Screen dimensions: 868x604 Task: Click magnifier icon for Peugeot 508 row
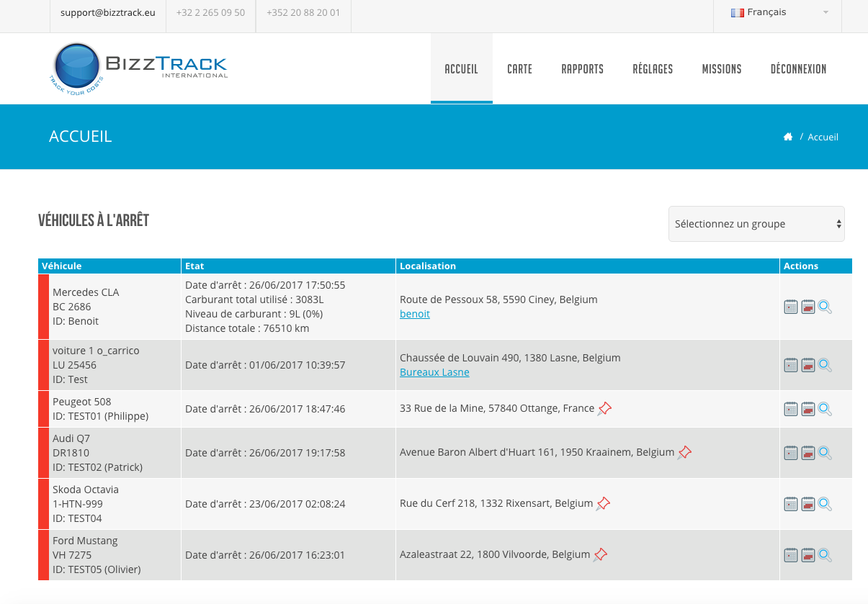coord(826,410)
